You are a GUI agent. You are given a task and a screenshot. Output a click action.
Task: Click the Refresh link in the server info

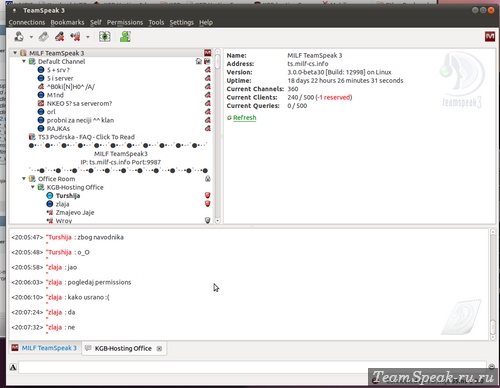click(x=244, y=118)
